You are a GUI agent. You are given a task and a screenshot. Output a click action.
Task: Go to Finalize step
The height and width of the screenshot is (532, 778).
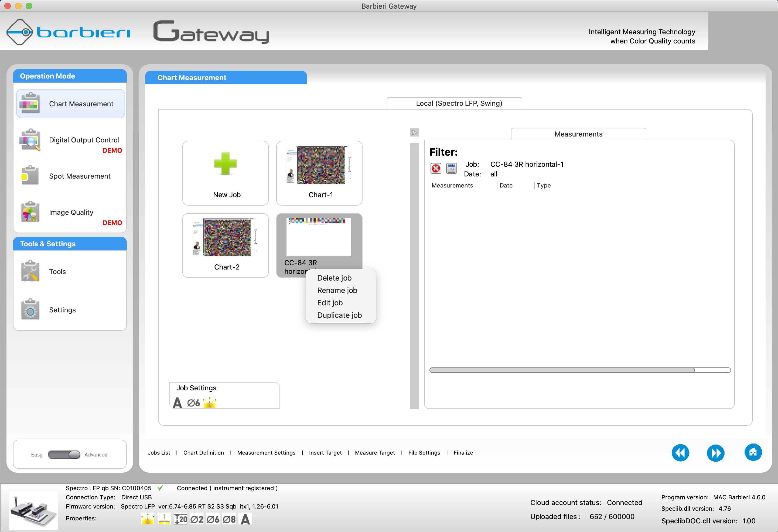[463, 453]
